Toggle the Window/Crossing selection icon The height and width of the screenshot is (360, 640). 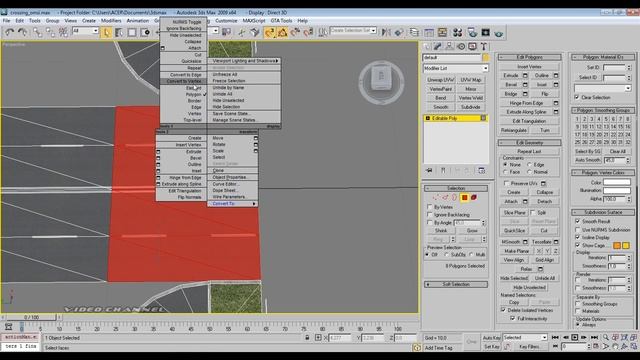click(145, 32)
